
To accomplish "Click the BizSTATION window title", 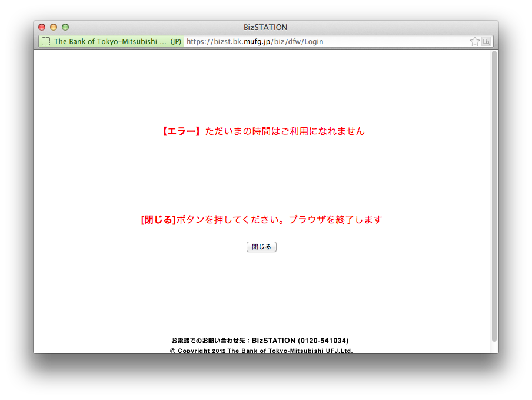I will (265, 27).
